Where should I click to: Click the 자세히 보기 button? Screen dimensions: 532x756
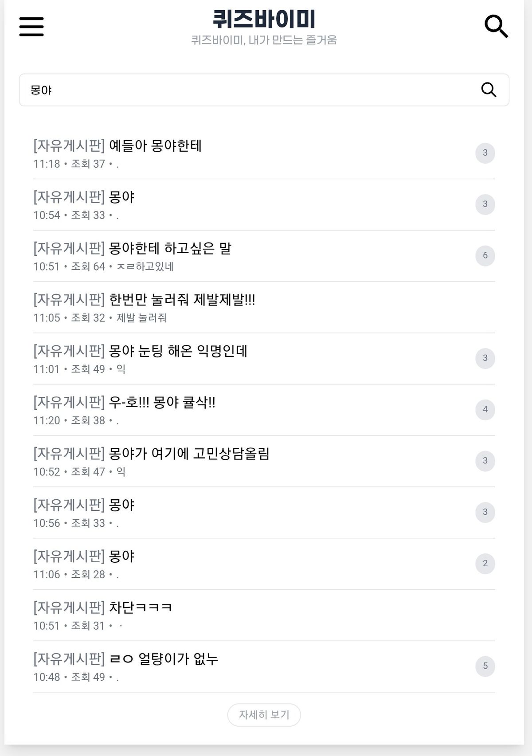coord(264,715)
